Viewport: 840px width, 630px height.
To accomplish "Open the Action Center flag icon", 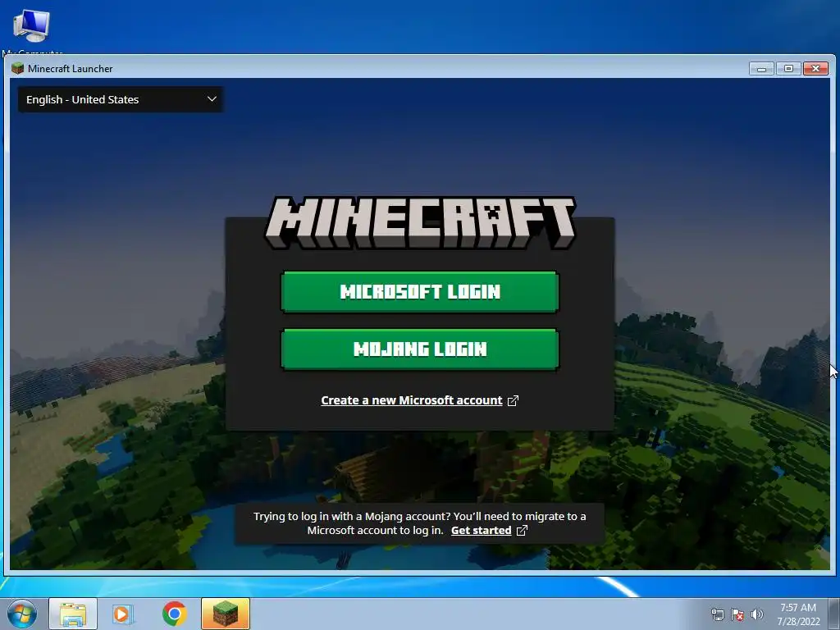I will [x=737, y=614].
